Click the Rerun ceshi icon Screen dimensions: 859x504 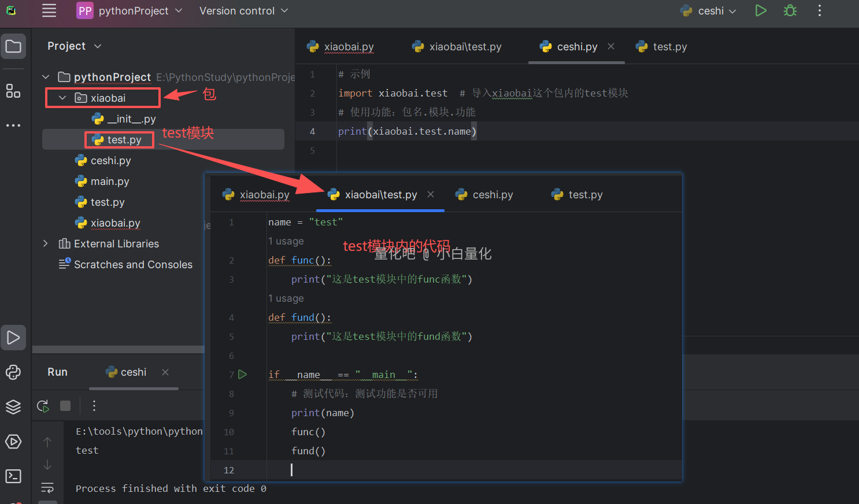click(43, 406)
